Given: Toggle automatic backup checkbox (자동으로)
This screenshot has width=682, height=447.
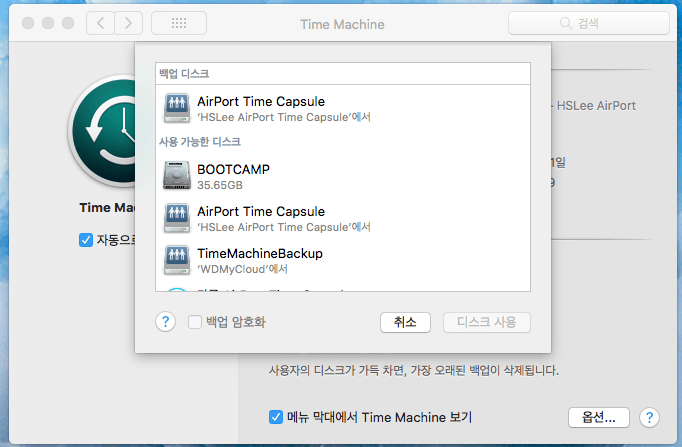Looking at the screenshot, I should coord(86,240).
